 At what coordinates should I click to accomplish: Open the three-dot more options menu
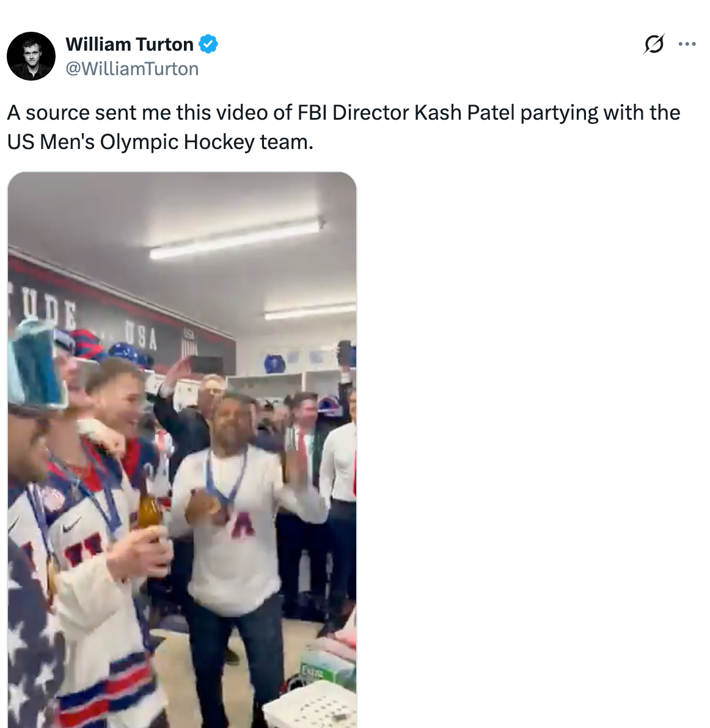point(687,44)
